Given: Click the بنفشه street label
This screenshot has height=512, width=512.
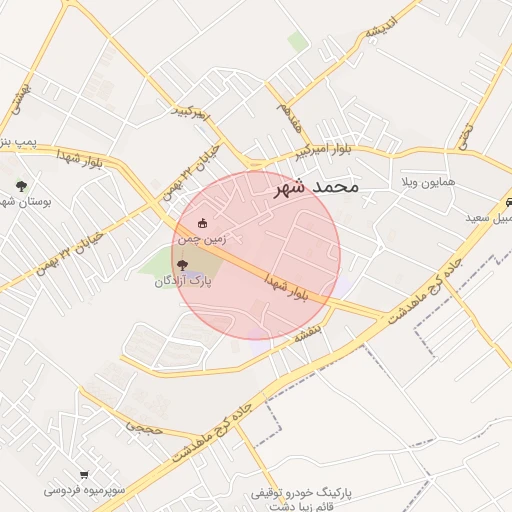Looking at the screenshot, I should click(x=308, y=333).
